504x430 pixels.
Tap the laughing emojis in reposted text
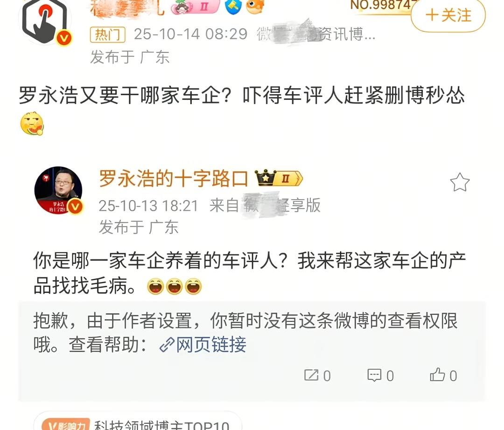click(174, 286)
